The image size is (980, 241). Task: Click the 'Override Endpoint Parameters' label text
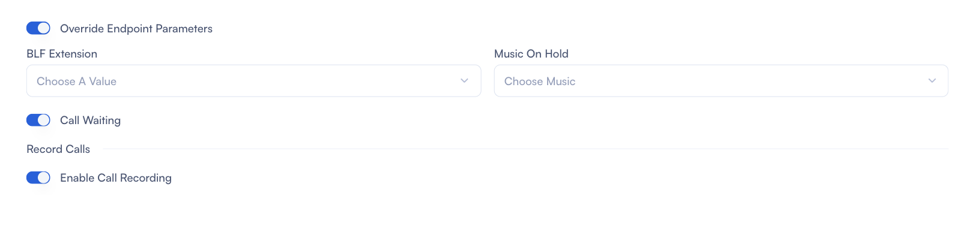[136, 29]
